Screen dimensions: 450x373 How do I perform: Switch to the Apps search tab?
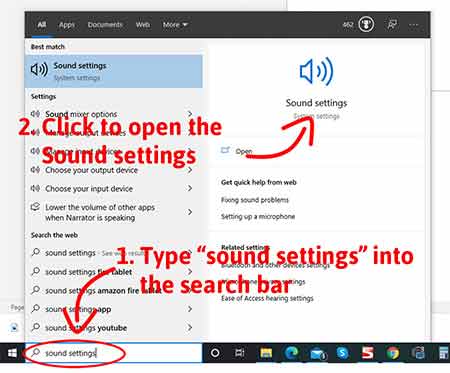click(67, 25)
